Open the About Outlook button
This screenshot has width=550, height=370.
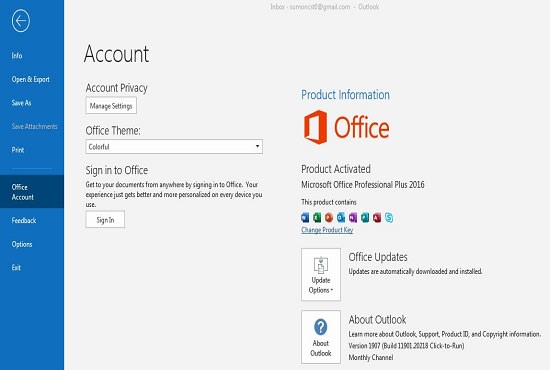(321, 337)
